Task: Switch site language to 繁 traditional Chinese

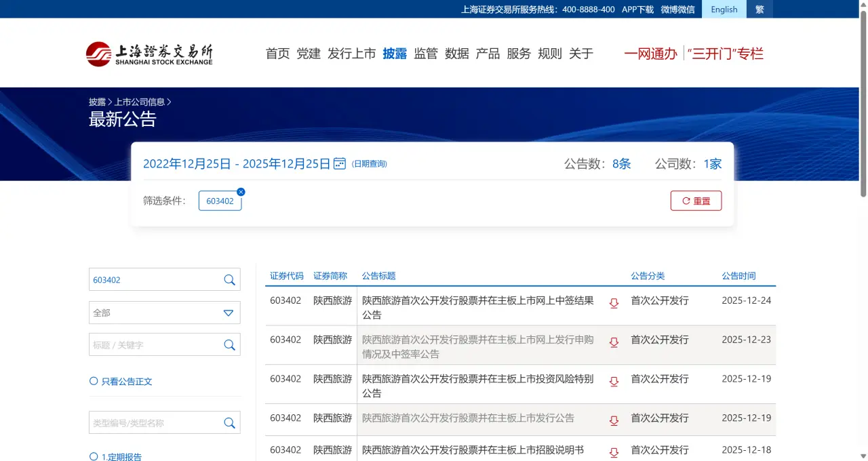Action: pos(759,9)
